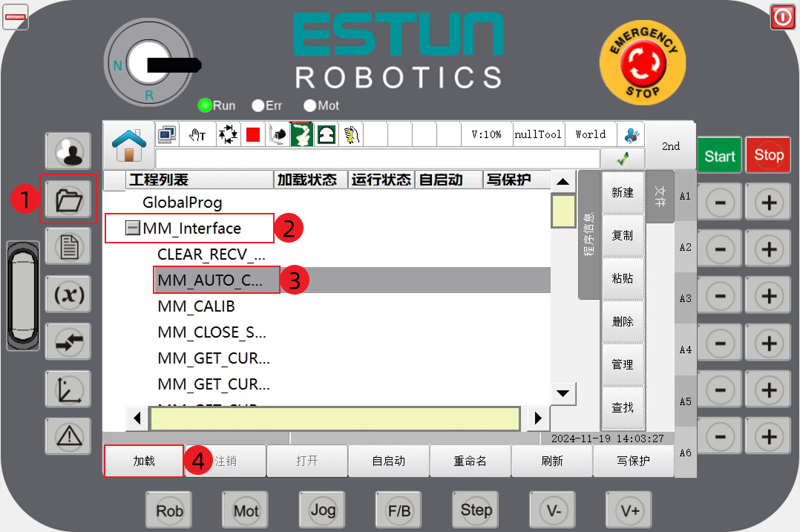Image resolution: width=800 pixels, height=532 pixels.
Task: Open the alarm warning icon in left sidebar
Action: point(68,436)
